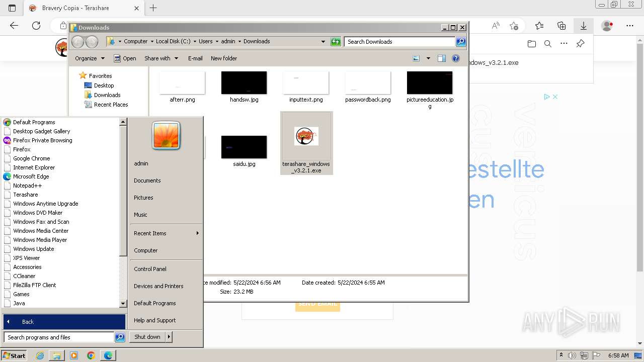Click the Search Downloads field
Screen dimensions: 644x362
tap(400, 42)
